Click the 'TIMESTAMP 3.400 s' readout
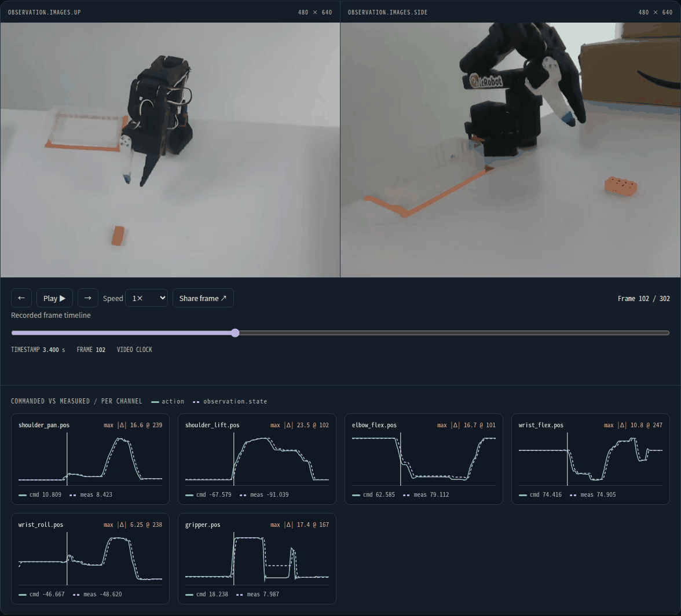 click(x=38, y=350)
